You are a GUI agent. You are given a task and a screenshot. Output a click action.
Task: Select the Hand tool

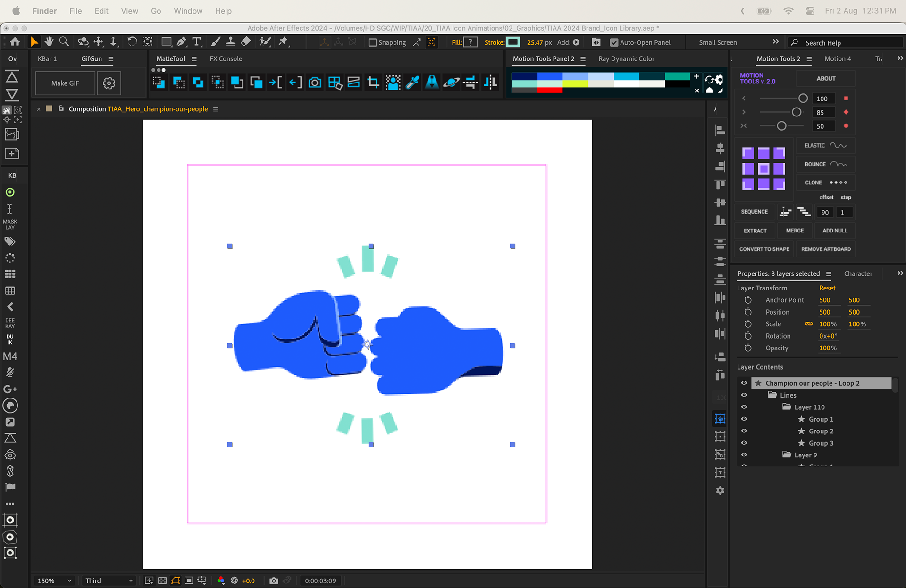click(49, 42)
